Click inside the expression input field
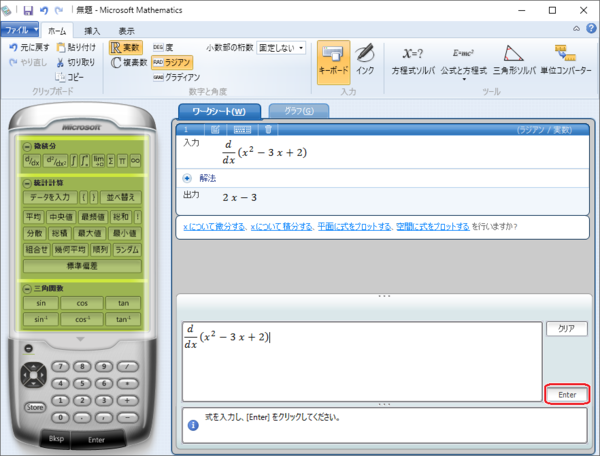This screenshot has height=456, width=600. [x=362, y=362]
